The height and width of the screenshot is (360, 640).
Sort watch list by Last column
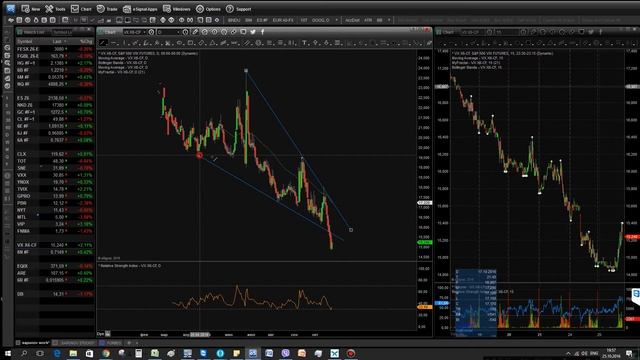tap(57, 42)
